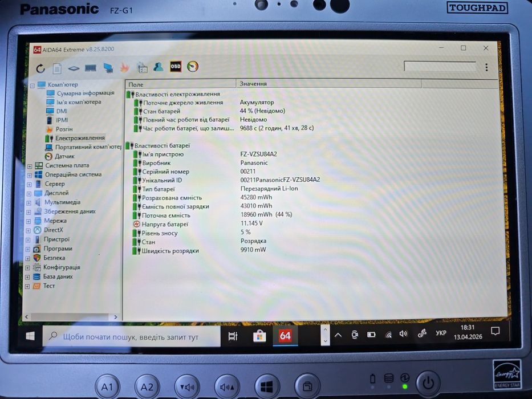Open the notification center icon
The image size is (532, 399).
click(x=495, y=331)
